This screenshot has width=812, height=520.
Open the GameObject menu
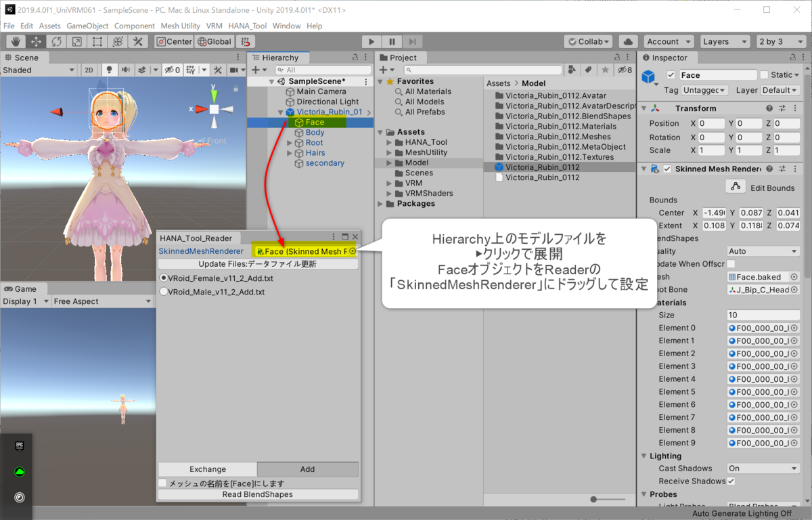(87, 26)
